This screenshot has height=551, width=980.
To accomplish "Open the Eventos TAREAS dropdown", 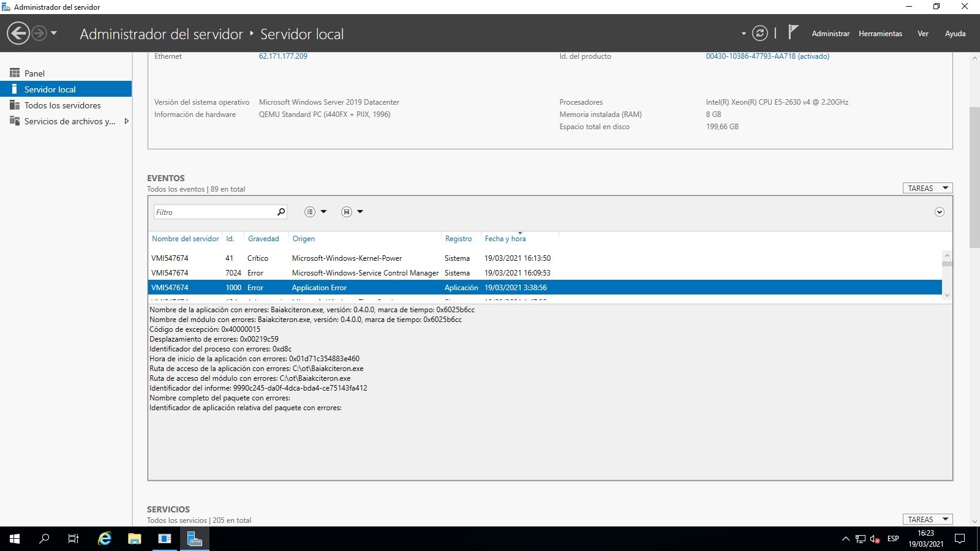I will tap(927, 188).
